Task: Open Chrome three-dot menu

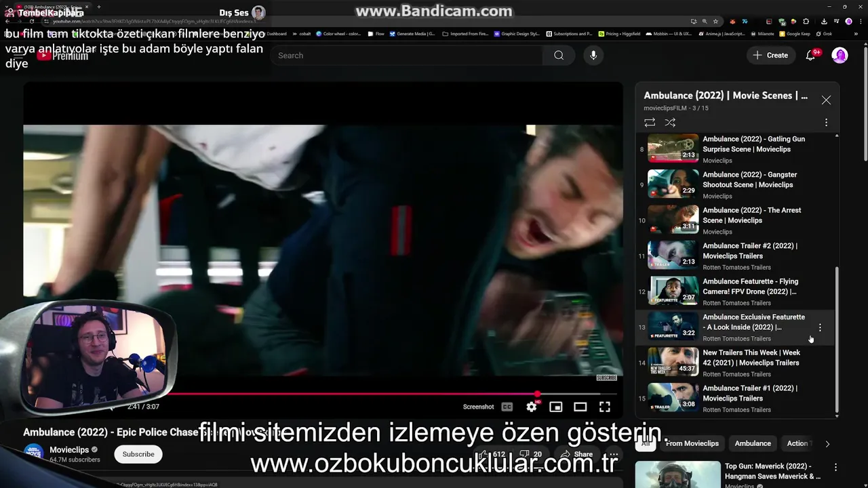Action: tap(861, 21)
